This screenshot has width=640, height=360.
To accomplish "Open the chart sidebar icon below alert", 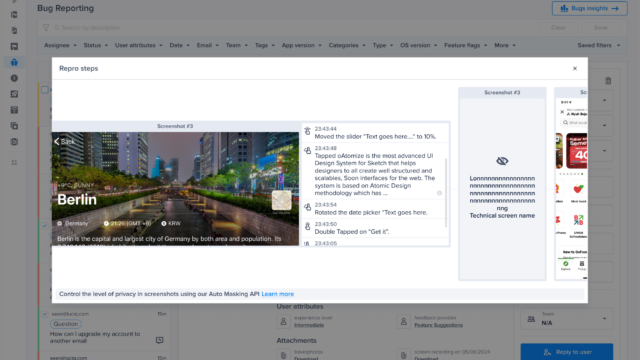I will 14,94.
